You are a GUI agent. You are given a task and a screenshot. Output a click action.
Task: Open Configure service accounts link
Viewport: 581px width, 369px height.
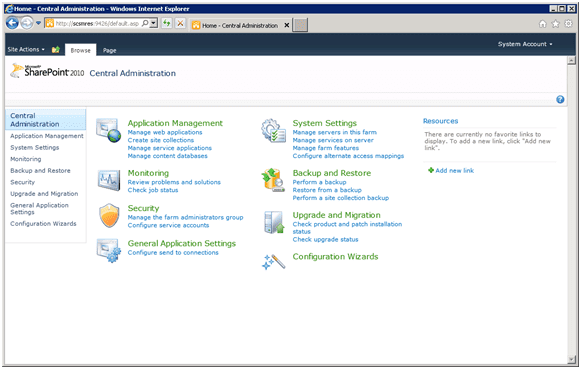[x=168, y=225]
